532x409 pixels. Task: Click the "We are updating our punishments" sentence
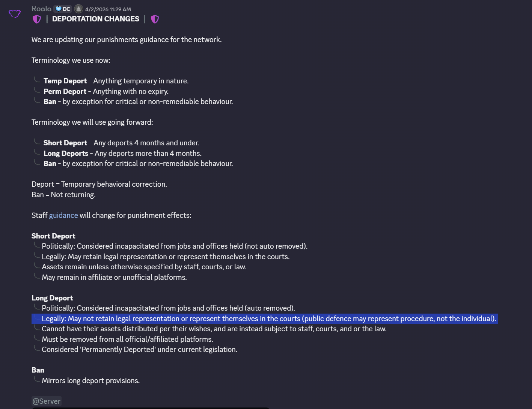[x=127, y=39]
